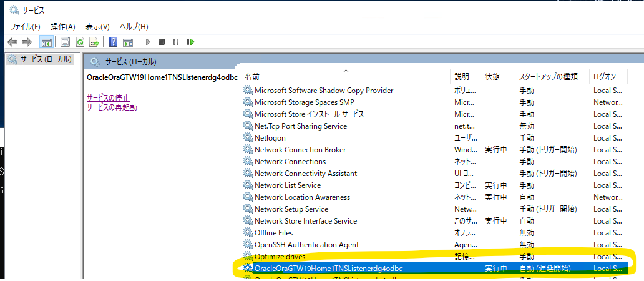Click the Start Service play icon
The height and width of the screenshot is (281, 644).
[149, 42]
